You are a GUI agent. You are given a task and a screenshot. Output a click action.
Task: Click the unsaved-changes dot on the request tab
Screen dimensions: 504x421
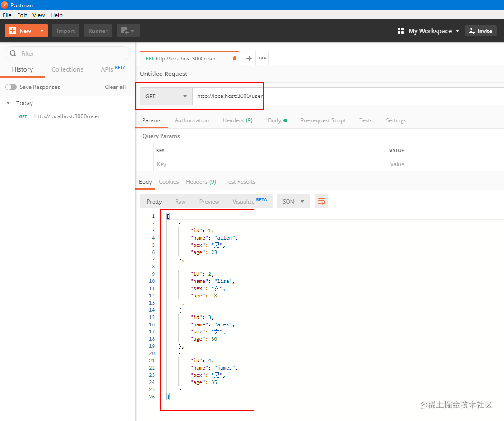234,58
